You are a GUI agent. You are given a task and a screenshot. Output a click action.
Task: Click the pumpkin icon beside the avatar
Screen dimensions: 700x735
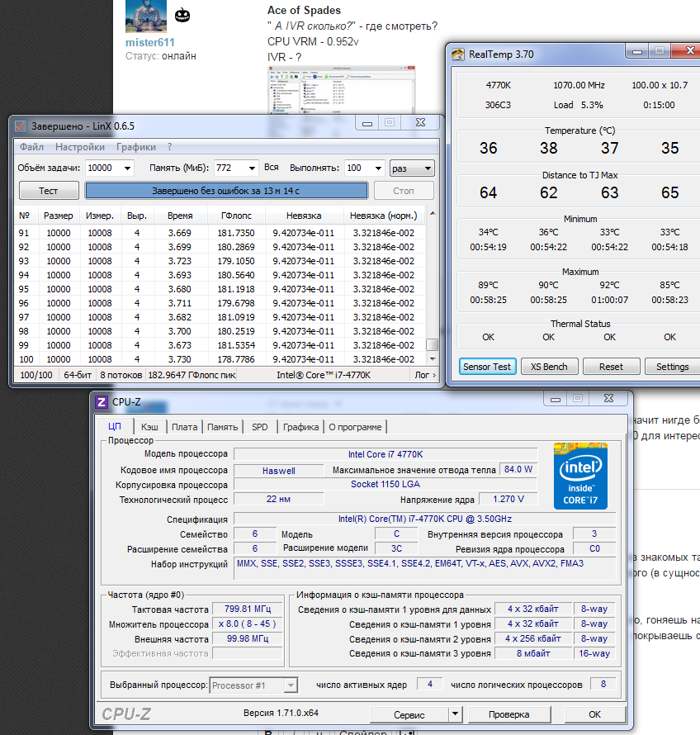coord(182,16)
